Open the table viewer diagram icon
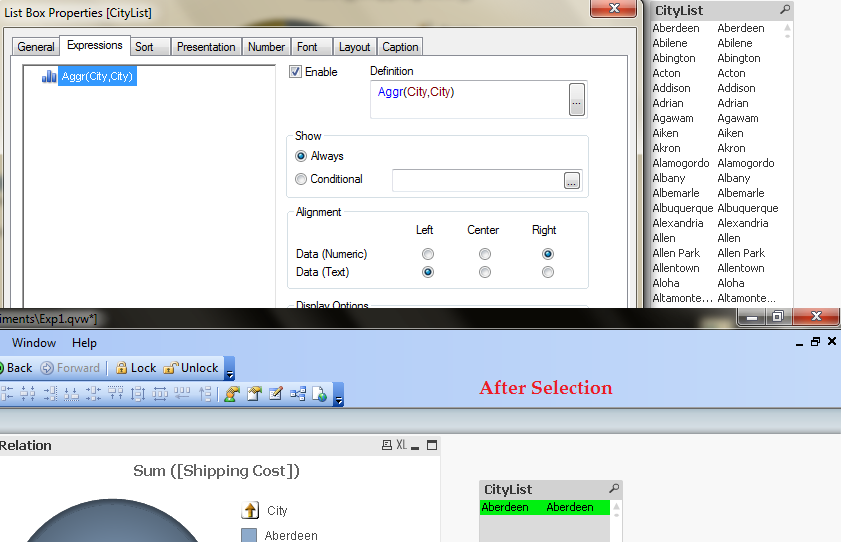Viewport: 841px width, 542px height. (x=298, y=394)
